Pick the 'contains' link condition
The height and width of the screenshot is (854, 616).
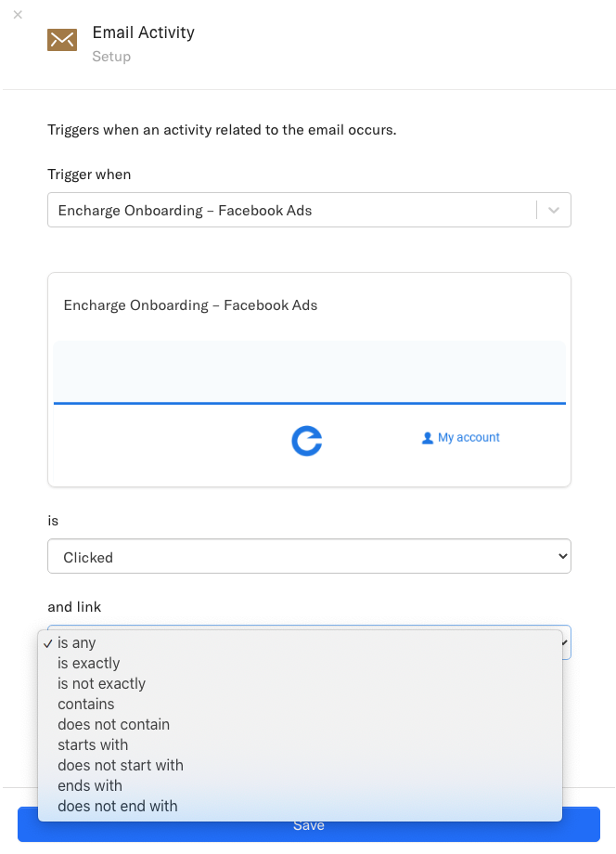pos(86,704)
